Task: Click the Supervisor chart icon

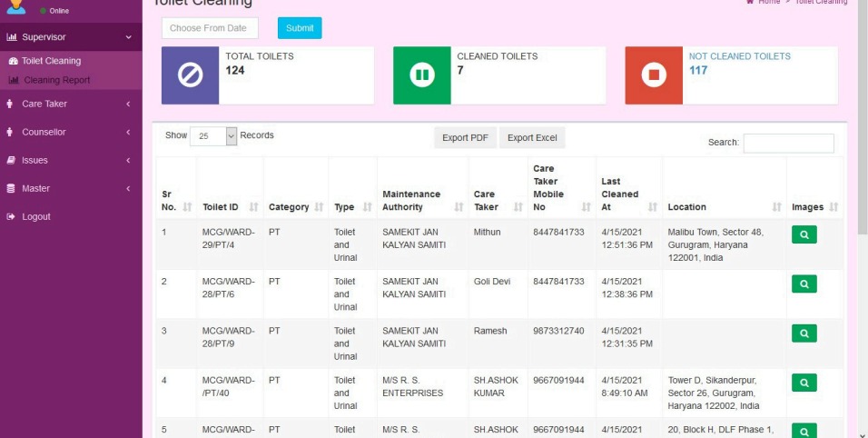Action: [x=12, y=37]
